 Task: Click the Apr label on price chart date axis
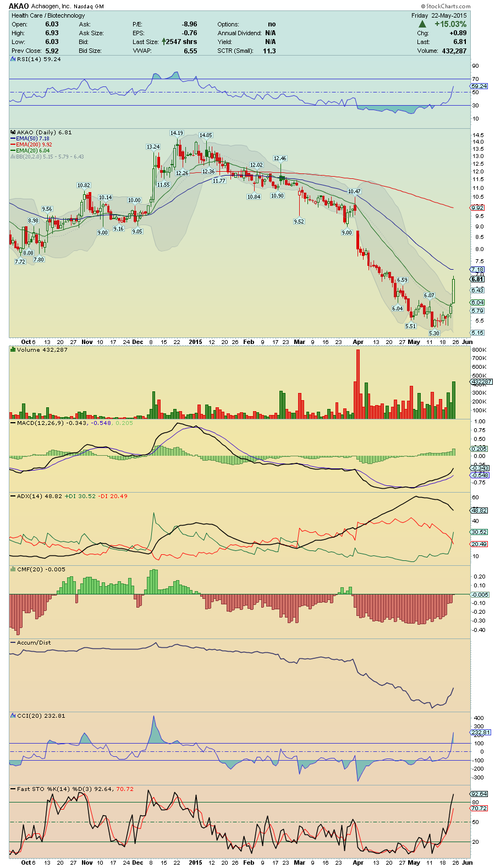coord(358,342)
